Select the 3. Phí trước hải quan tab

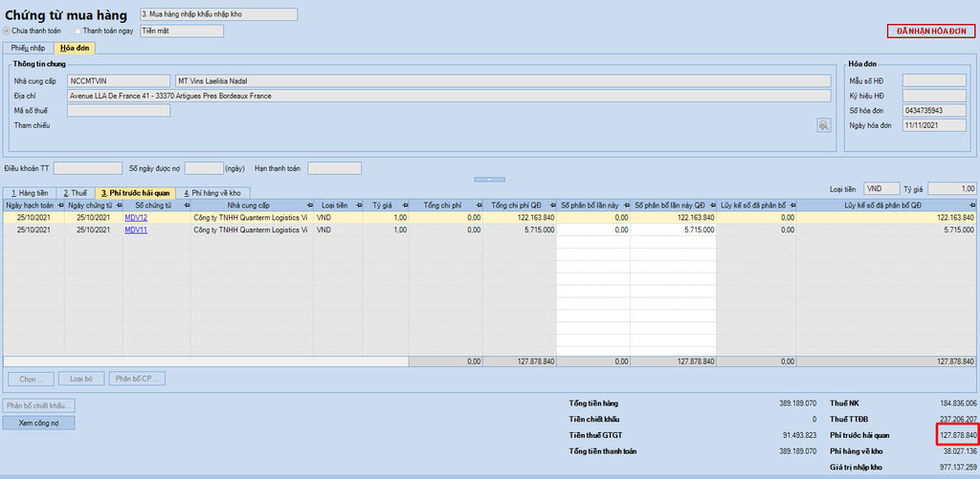pyautogui.click(x=136, y=193)
